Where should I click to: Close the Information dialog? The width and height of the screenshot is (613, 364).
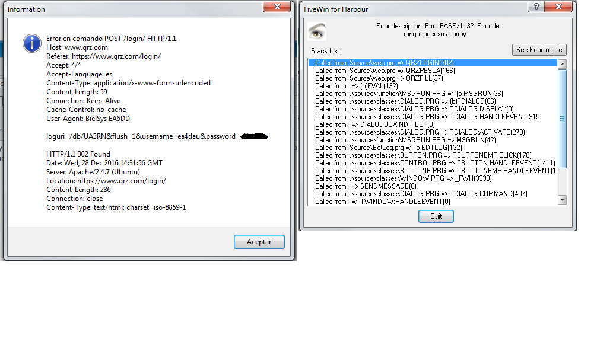(277, 7)
